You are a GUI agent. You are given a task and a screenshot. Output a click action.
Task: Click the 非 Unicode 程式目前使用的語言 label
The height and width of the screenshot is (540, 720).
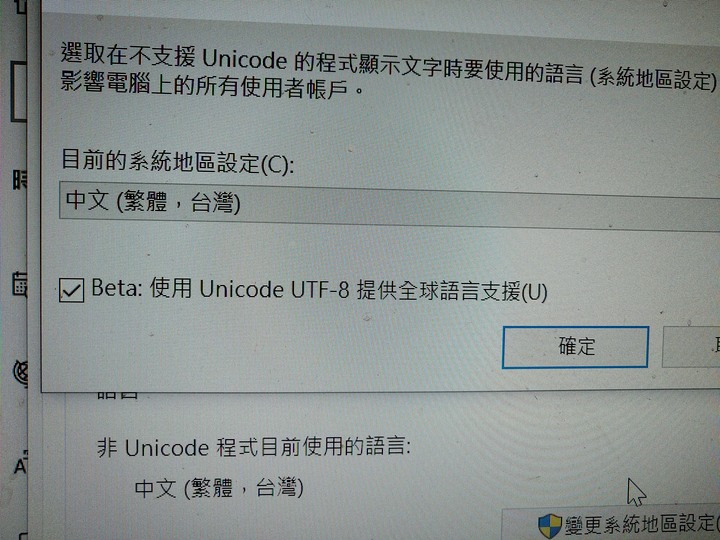pyautogui.click(x=253, y=447)
